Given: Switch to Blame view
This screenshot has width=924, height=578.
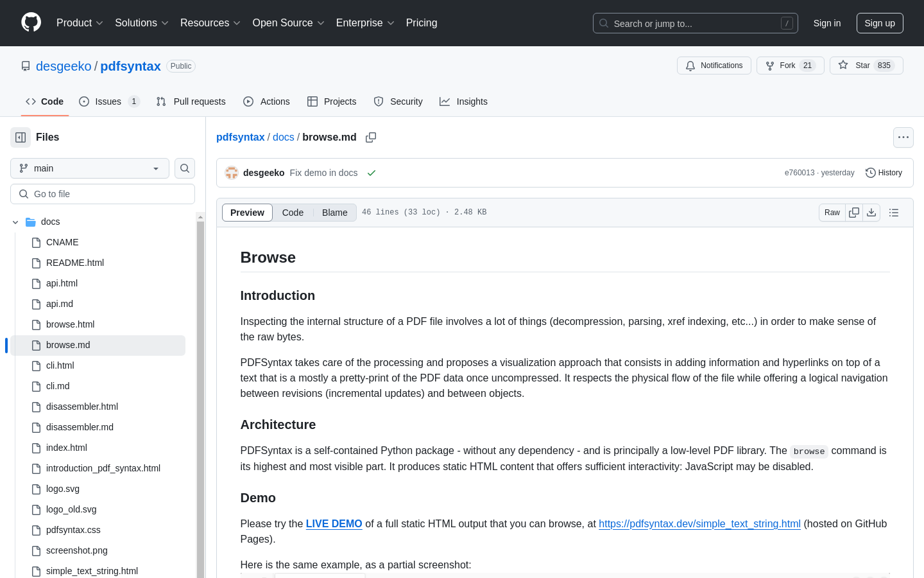Looking at the screenshot, I should [x=335, y=213].
